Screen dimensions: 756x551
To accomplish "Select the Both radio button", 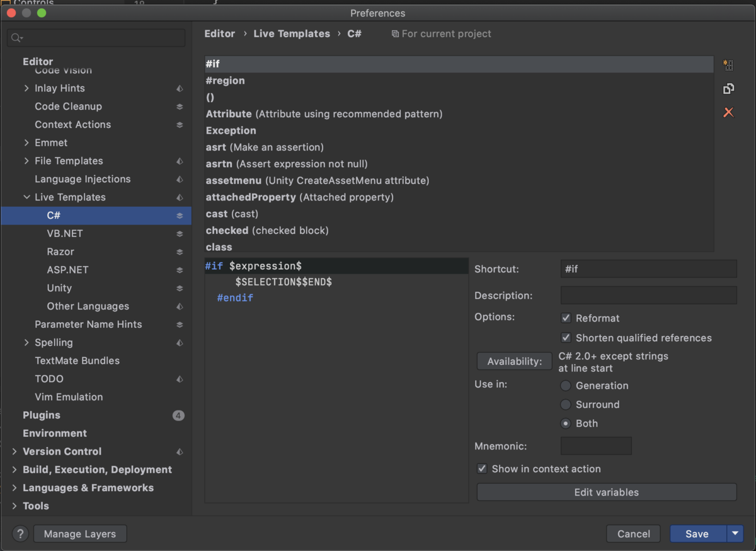I will [566, 424].
